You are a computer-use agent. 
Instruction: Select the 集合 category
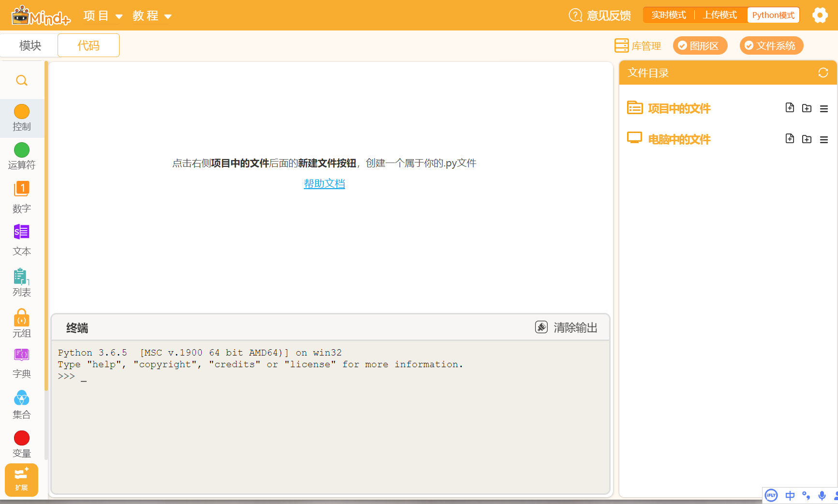[22, 404]
